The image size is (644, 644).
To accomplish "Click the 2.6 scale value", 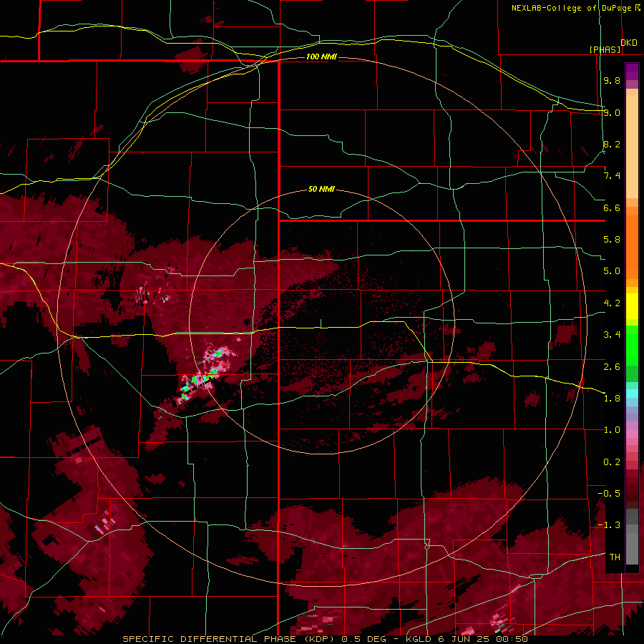I will coord(612,367).
